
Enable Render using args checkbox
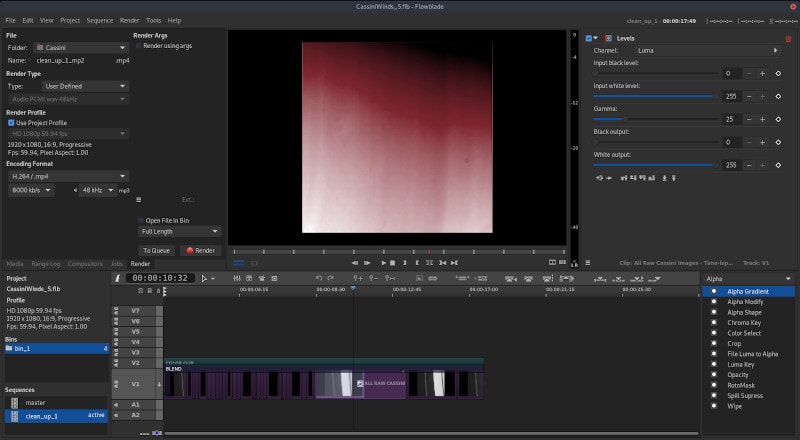tap(139, 45)
